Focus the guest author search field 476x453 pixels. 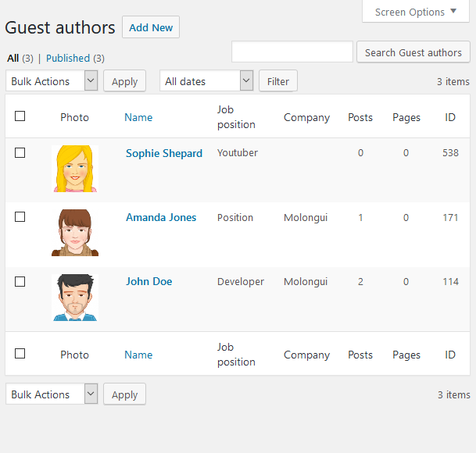point(292,52)
